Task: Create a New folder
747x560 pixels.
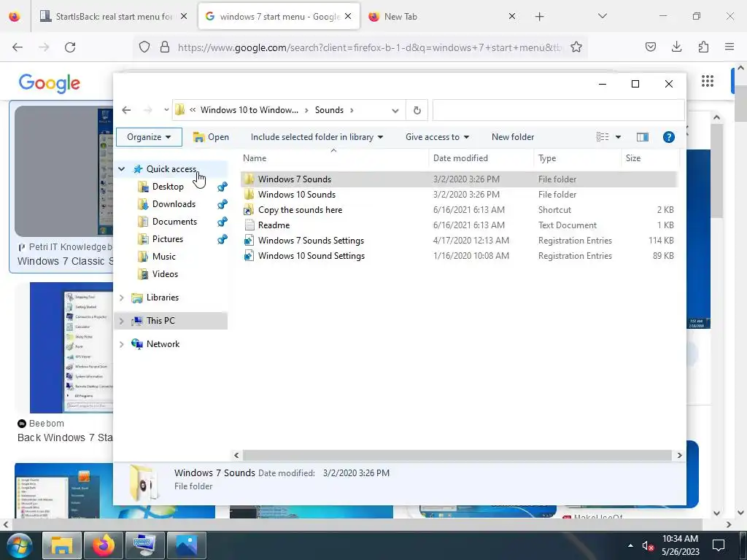Action: coord(513,137)
